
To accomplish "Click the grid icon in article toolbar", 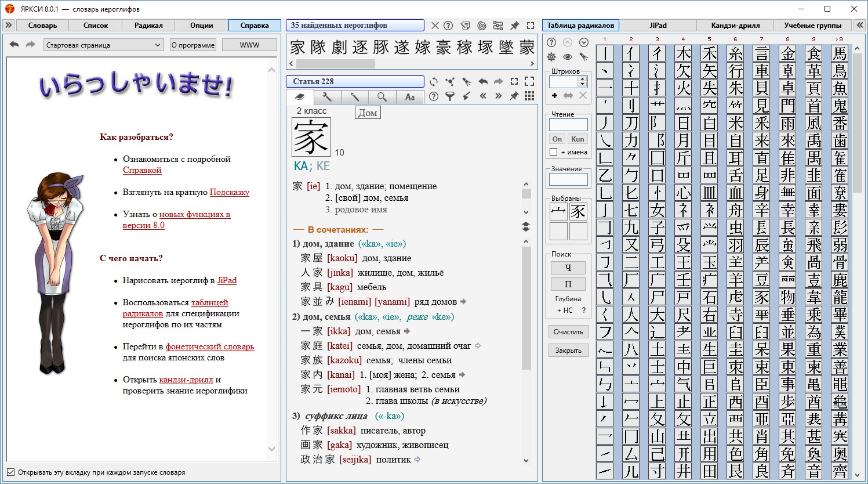I will (529, 96).
